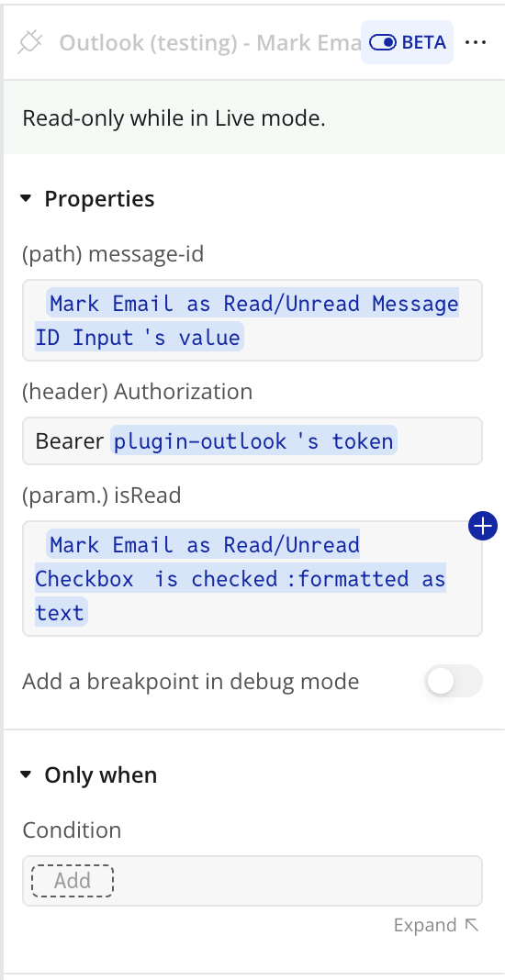Click the plug icon beside Outlook title
The image size is (505, 980).
[30, 42]
